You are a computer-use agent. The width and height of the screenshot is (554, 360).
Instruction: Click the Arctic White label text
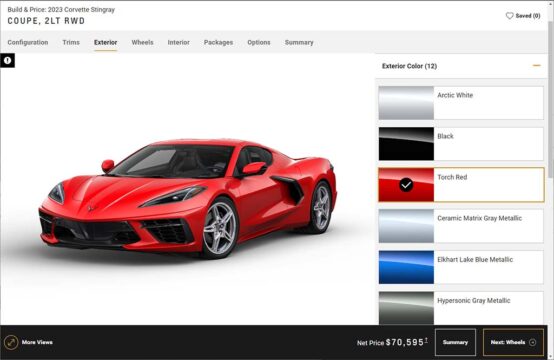[x=455, y=95]
